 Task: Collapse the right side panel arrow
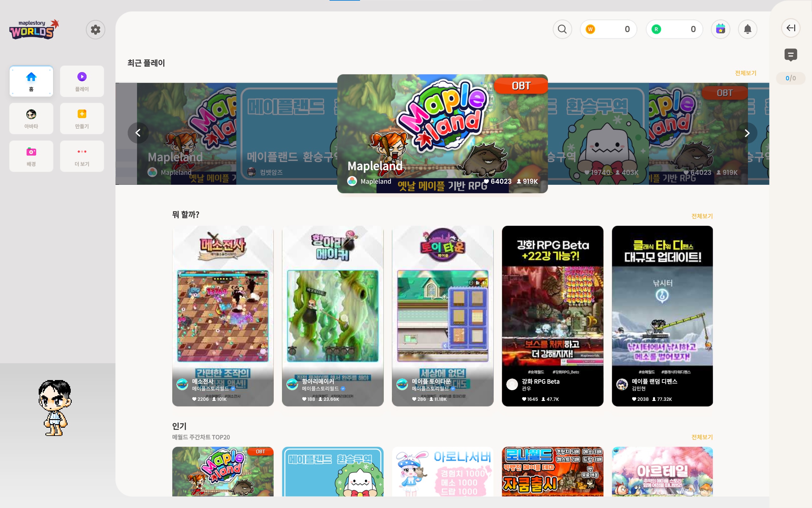point(790,28)
